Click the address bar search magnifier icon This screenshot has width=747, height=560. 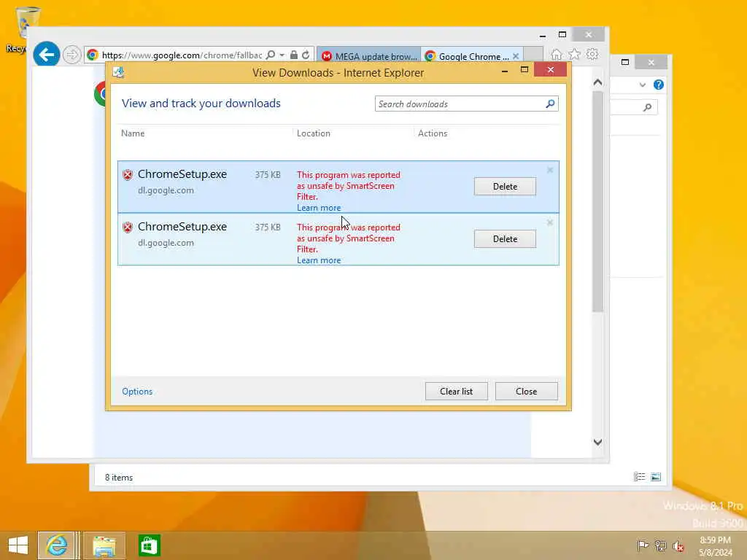(x=271, y=55)
